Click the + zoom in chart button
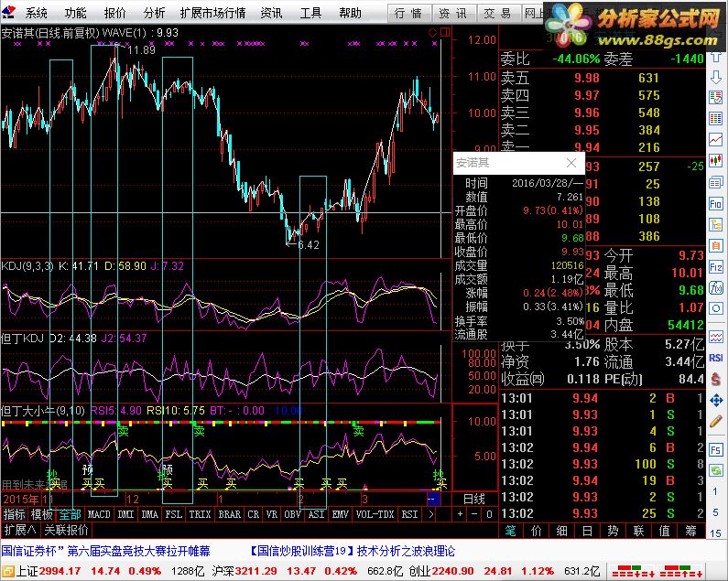 (460, 514)
